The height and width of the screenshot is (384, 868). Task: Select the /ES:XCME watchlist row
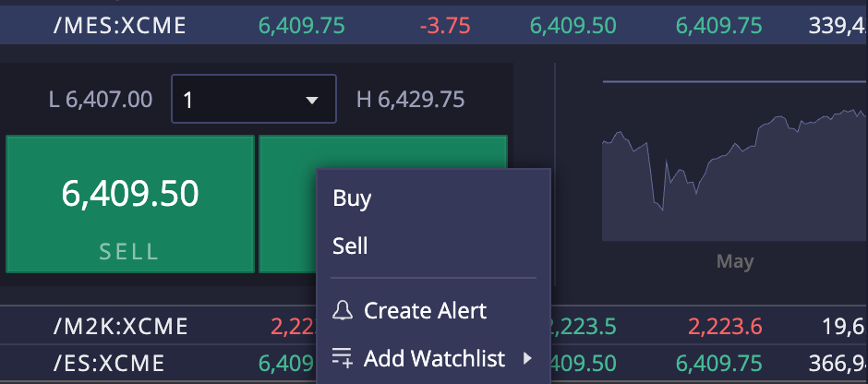click(434, 364)
